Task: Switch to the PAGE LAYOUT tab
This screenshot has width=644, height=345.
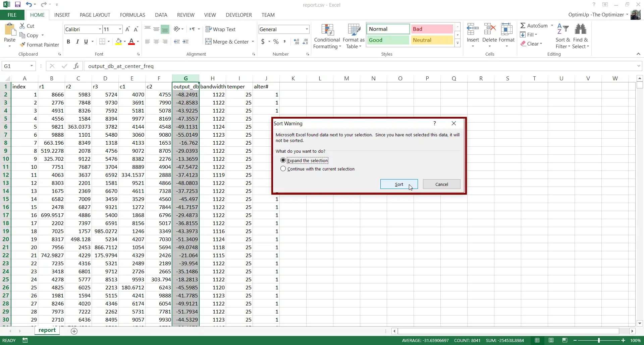Action: coord(95,15)
